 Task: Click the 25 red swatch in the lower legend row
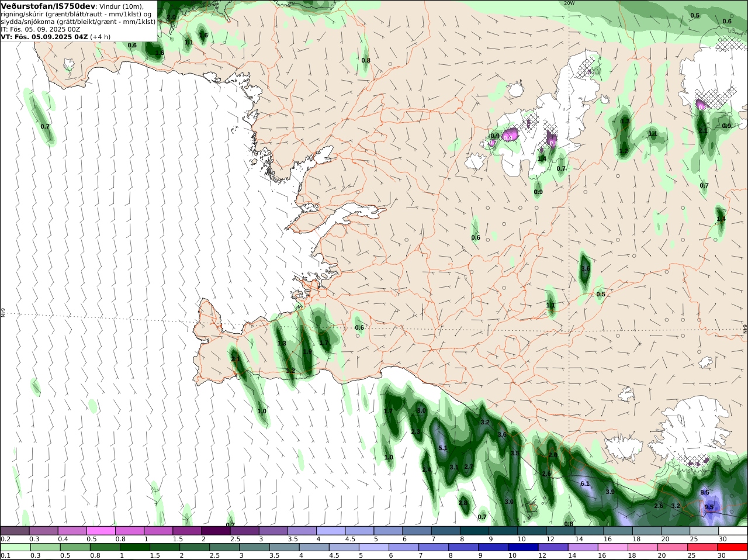click(702, 548)
